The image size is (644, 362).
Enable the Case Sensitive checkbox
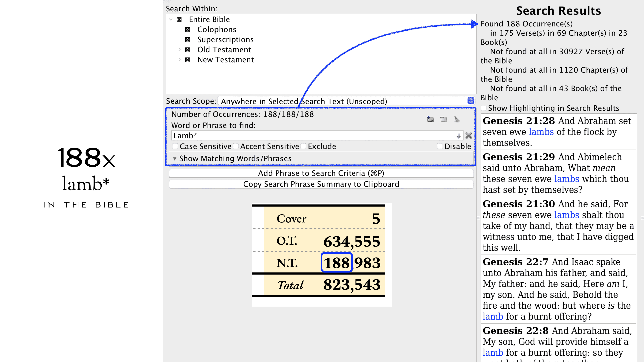click(x=176, y=146)
